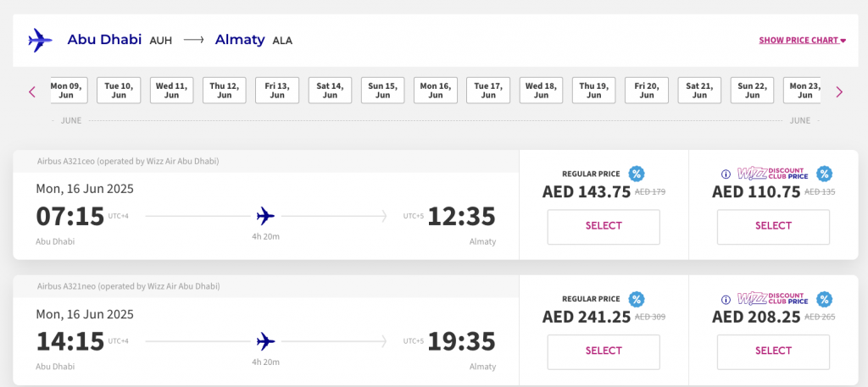Select the Thu 19, Jun date tab

594,90
